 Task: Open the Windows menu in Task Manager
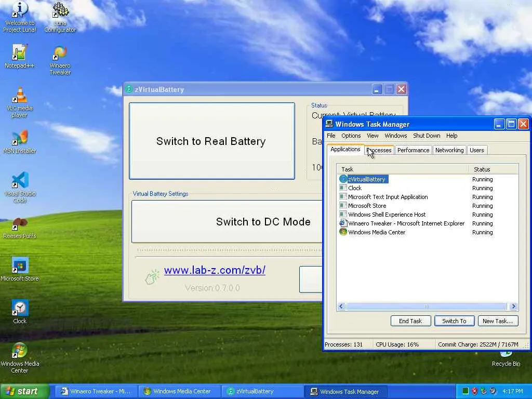(395, 136)
